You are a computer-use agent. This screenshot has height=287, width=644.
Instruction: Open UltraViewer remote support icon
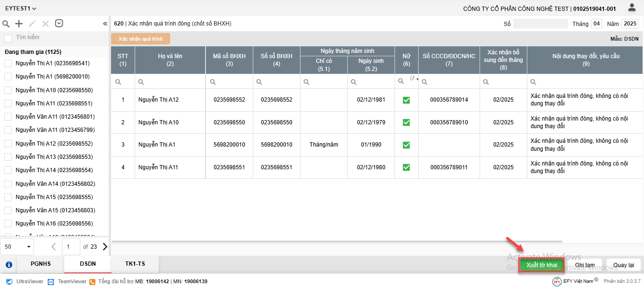point(9,281)
